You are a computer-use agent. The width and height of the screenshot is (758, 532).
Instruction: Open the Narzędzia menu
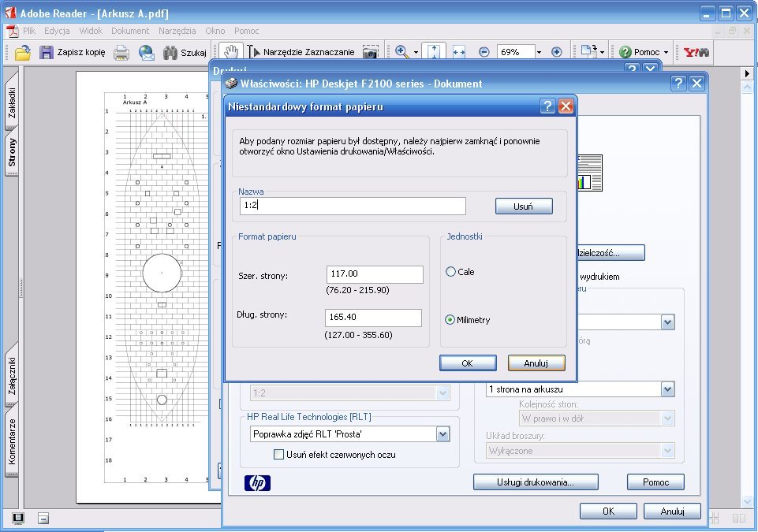pos(176,31)
